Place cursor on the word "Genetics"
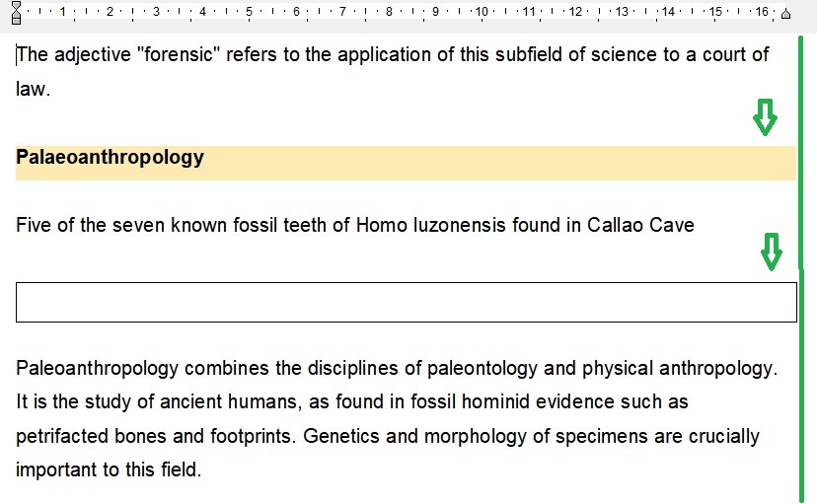Image resolution: width=817 pixels, height=504 pixels. point(339,436)
